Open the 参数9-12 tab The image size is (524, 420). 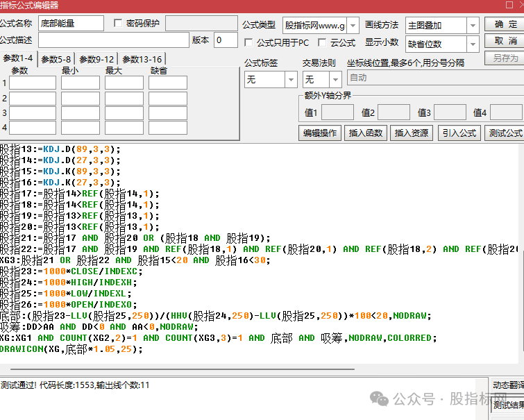96,60
